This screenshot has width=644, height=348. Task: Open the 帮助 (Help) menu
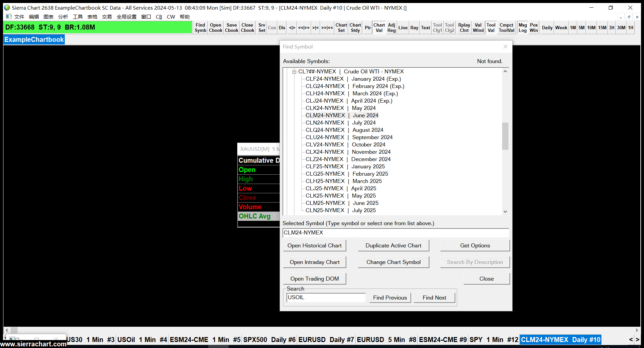coord(185,17)
